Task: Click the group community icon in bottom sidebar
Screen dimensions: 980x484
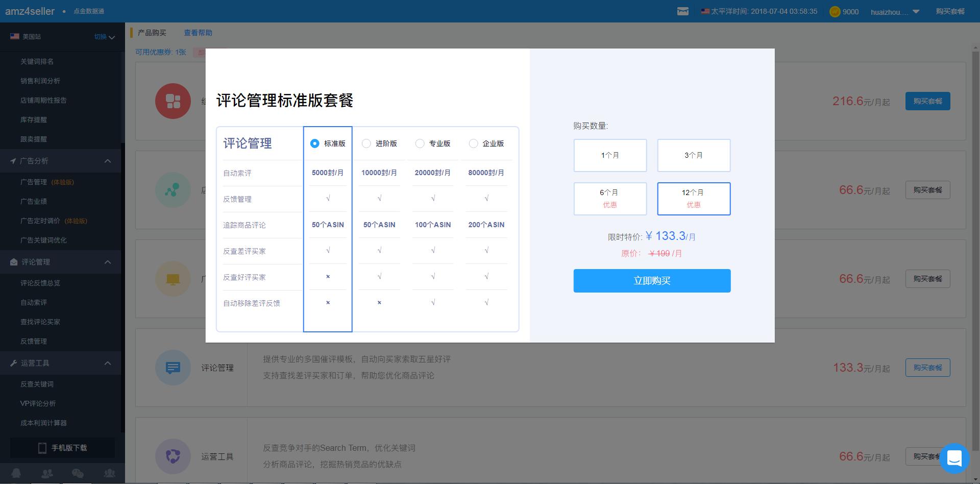Action: pos(109,474)
